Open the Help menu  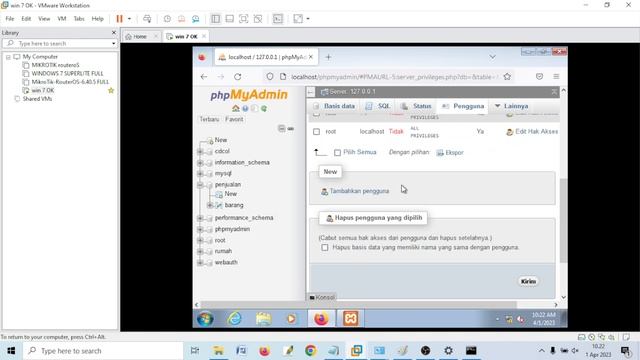[97, 19]
